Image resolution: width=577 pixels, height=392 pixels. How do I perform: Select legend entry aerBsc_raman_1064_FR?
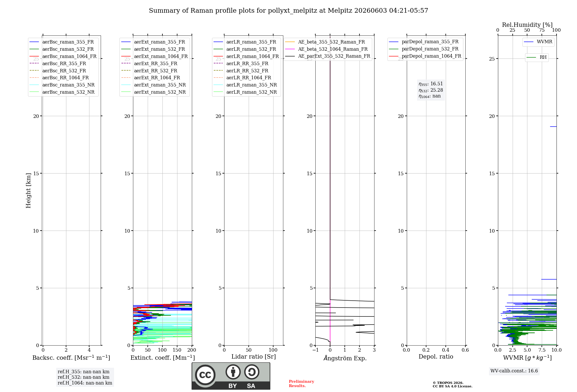tap(63, 56)
